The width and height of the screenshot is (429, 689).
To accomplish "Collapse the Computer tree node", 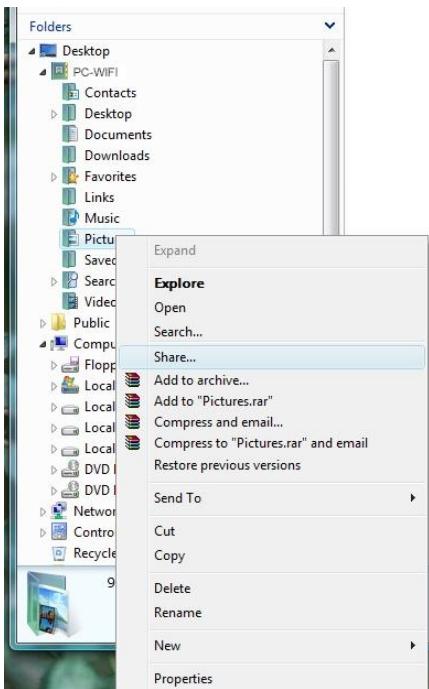I will coord(43,344).
